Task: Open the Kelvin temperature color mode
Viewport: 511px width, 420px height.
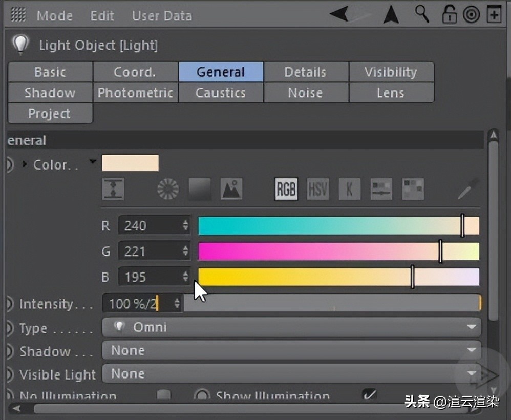Action: [349, 189]
